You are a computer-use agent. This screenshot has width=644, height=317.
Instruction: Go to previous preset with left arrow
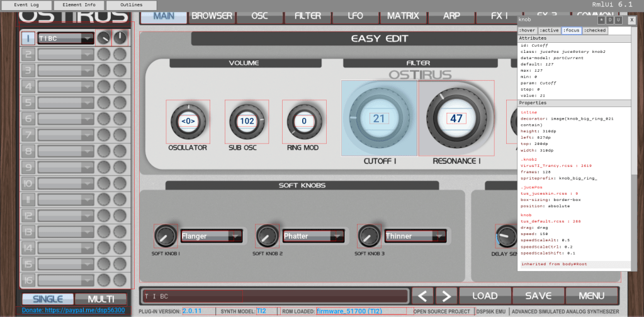[424, 296]
